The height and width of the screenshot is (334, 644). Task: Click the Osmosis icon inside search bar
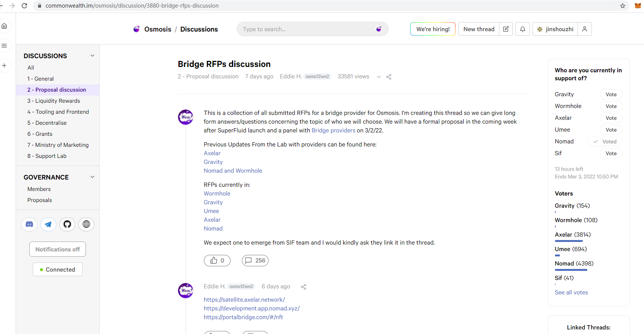tap(379, 29)
